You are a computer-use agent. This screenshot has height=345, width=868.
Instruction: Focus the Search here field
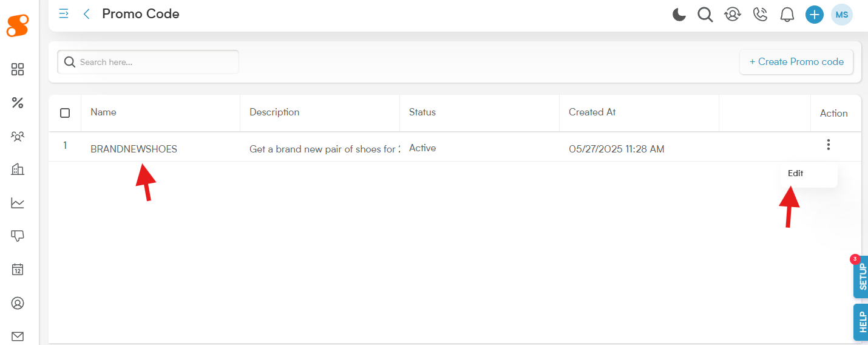[148, 62]
